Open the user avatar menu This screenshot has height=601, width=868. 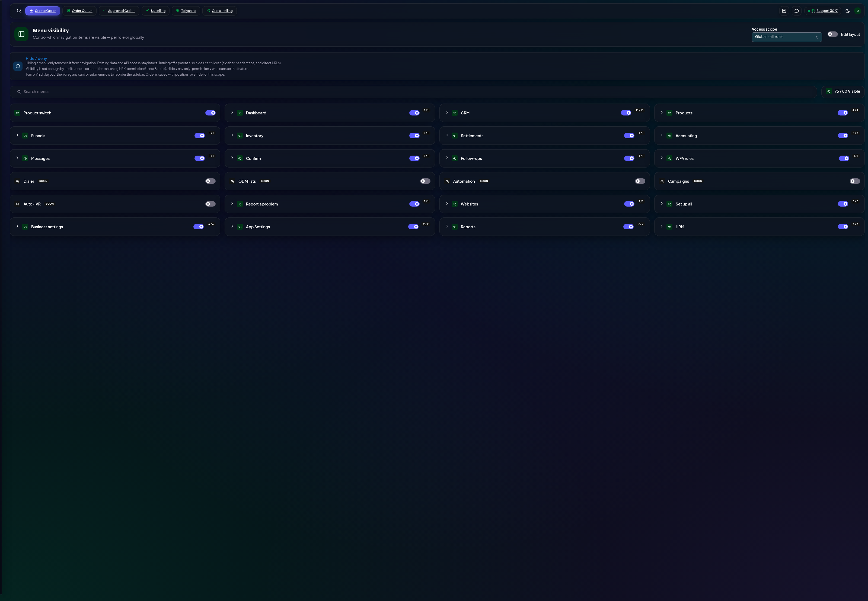[857, 11]
